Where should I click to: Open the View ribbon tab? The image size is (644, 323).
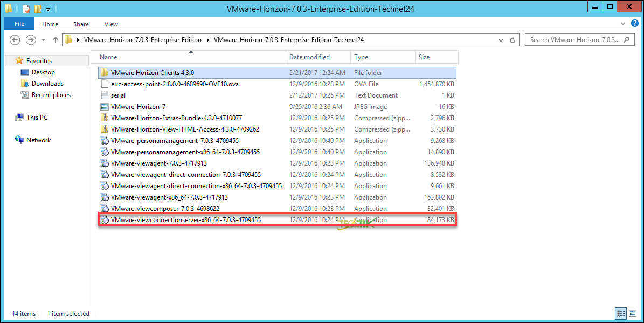click(111, 24)
